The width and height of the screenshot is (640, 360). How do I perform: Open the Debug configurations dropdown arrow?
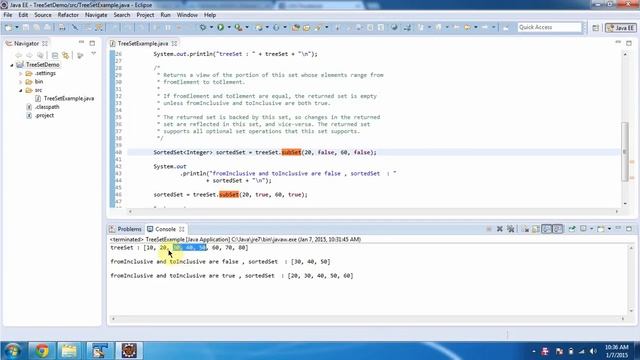coord(211,27)
